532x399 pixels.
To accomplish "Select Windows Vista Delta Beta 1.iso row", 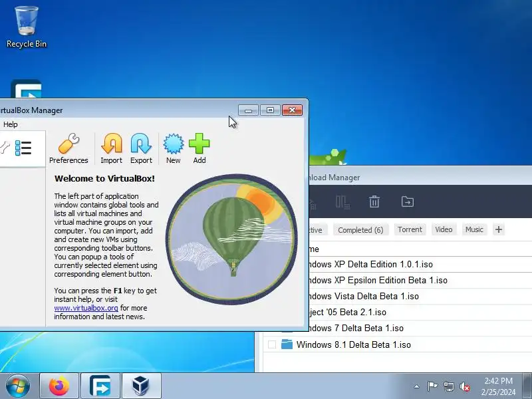I will 420,296.
